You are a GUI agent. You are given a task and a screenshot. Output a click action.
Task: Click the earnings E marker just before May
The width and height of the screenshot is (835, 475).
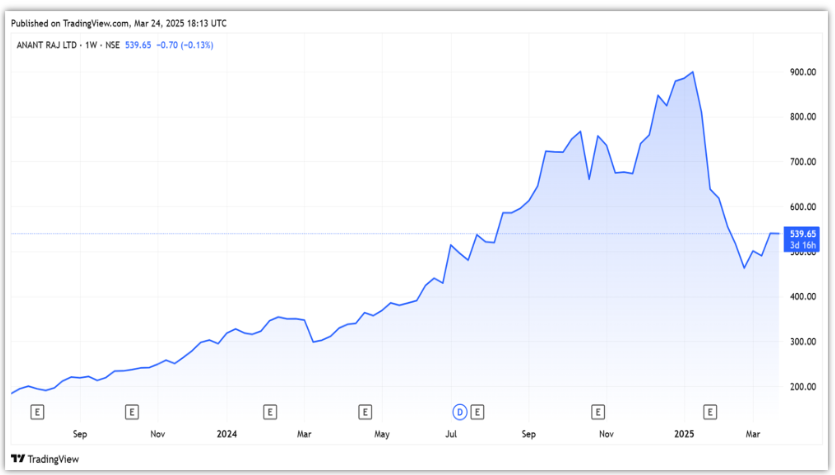click(365, 411)
